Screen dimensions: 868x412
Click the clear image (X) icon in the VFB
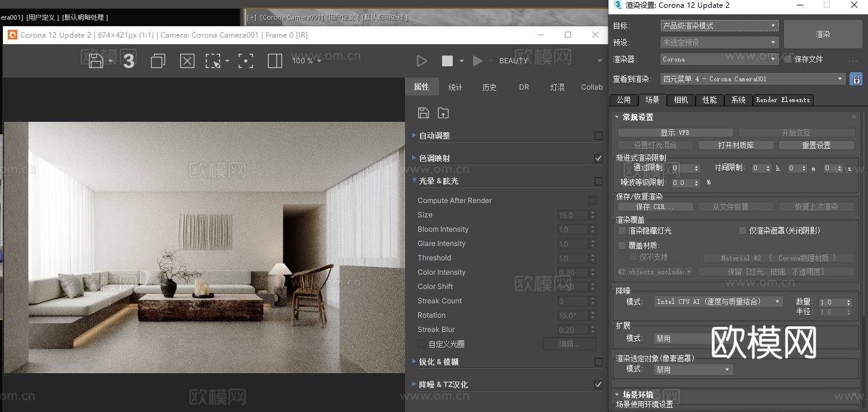click(187, 60)
